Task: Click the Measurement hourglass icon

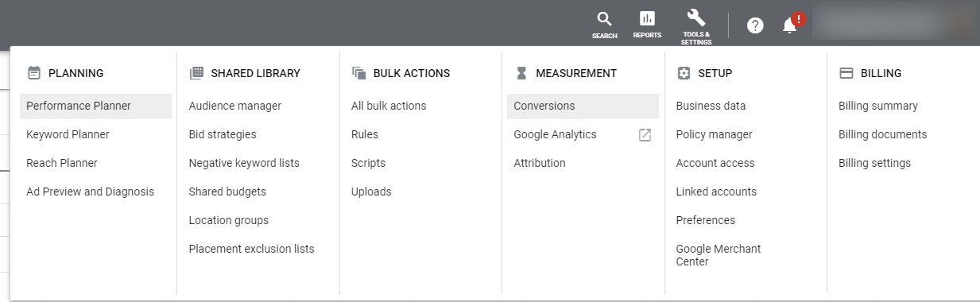Action: tap(521, 73)
